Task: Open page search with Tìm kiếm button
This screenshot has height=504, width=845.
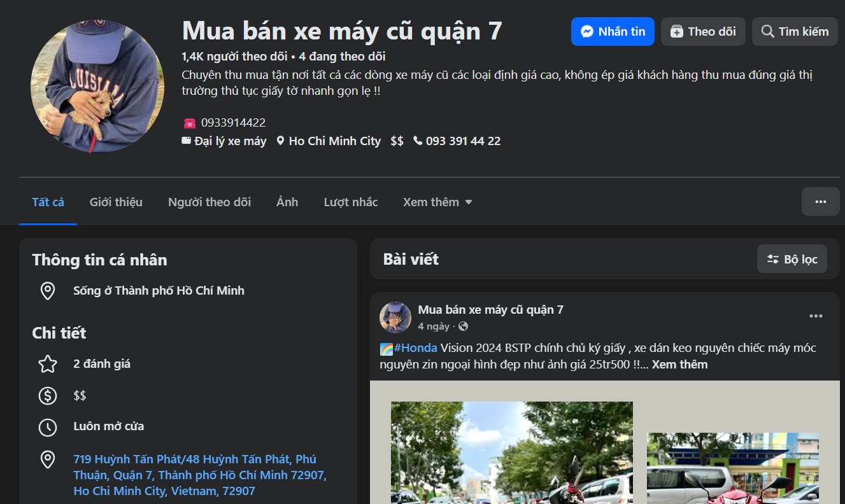Action: click(795, 31)
